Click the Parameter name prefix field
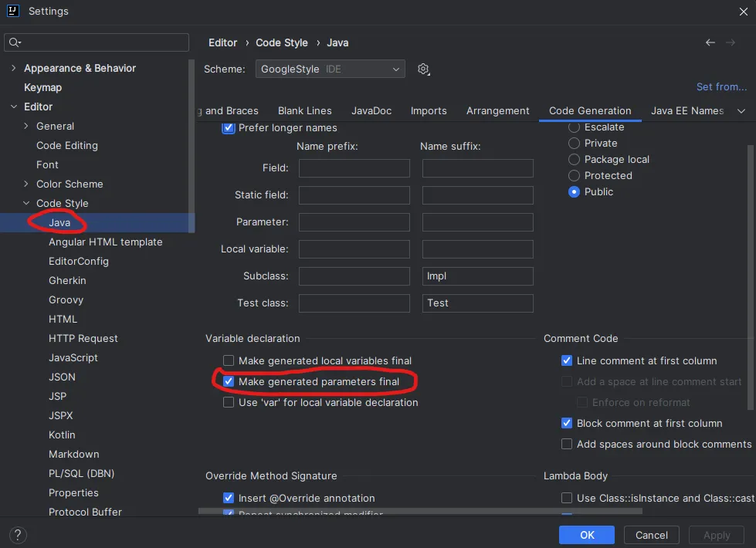756x548 pixels. (x=354, y=222)
